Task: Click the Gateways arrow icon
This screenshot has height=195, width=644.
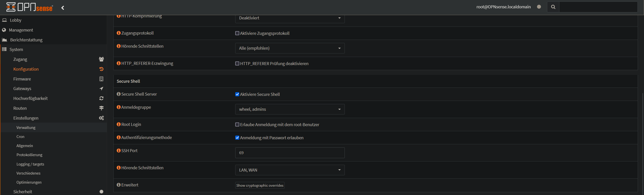Action: (x=101, y=89)
